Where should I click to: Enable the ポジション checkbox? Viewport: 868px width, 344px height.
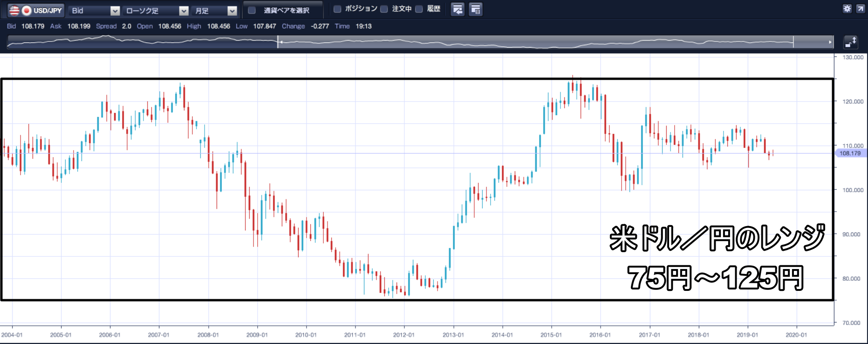click(x=337, y=9)
